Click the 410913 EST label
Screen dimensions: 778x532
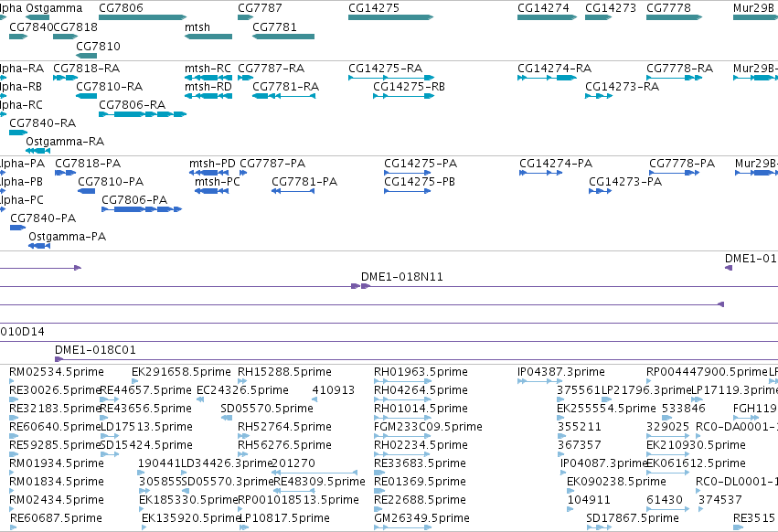334,390
